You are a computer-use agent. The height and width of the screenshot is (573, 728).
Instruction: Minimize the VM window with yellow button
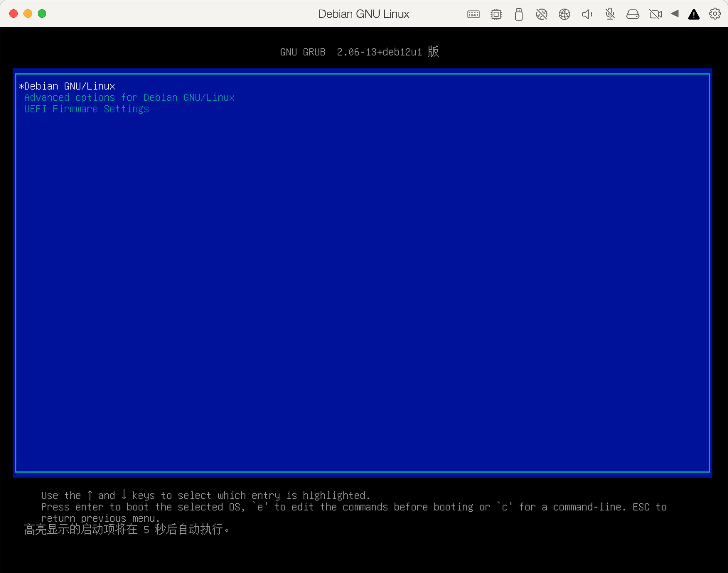[x=28, y=14]
